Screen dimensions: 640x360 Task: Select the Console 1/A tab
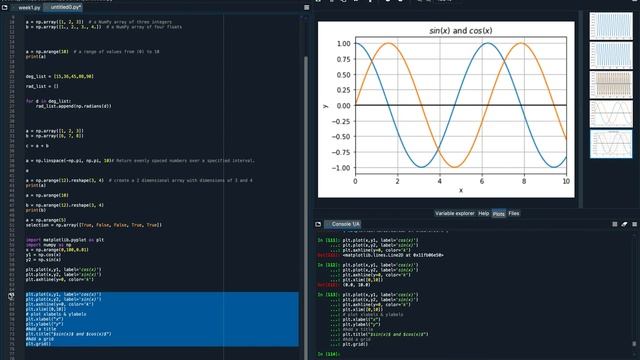pyautogui.click(x=343, y=224)
